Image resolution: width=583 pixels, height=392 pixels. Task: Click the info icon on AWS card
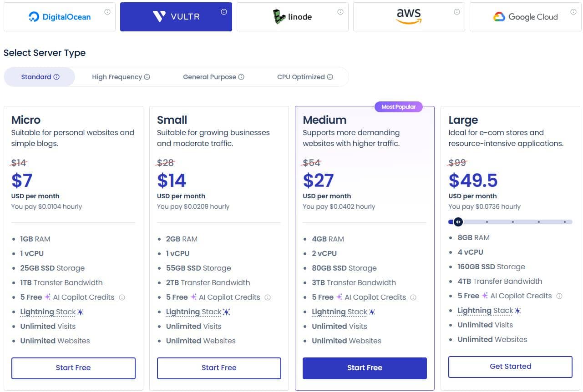[x=457, y=12]
